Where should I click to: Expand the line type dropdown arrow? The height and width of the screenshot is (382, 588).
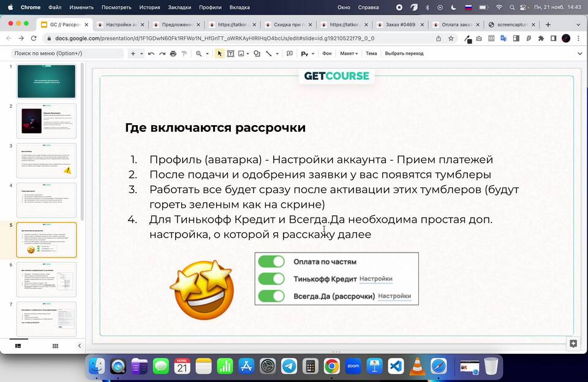point(277,54)
